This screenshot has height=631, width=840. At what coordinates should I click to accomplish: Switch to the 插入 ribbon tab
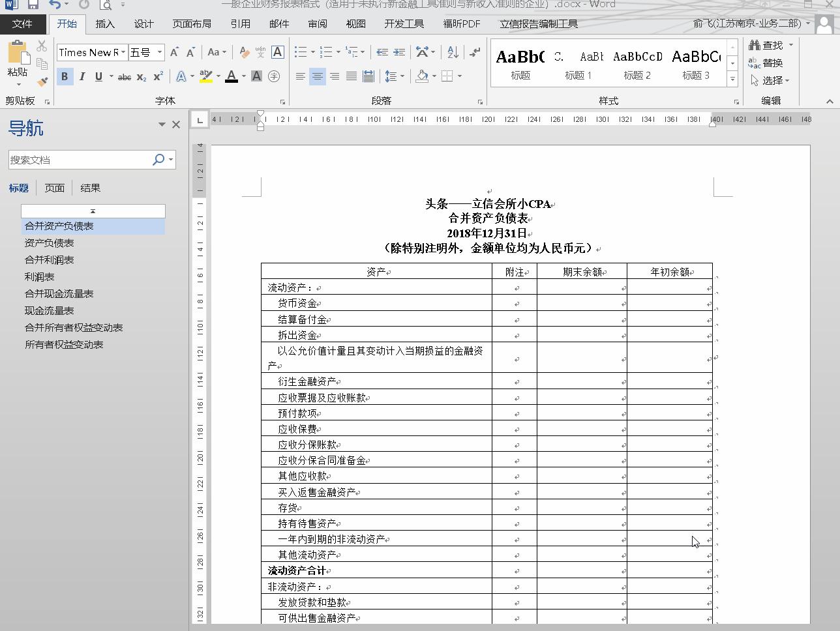(x=106, y=23)
